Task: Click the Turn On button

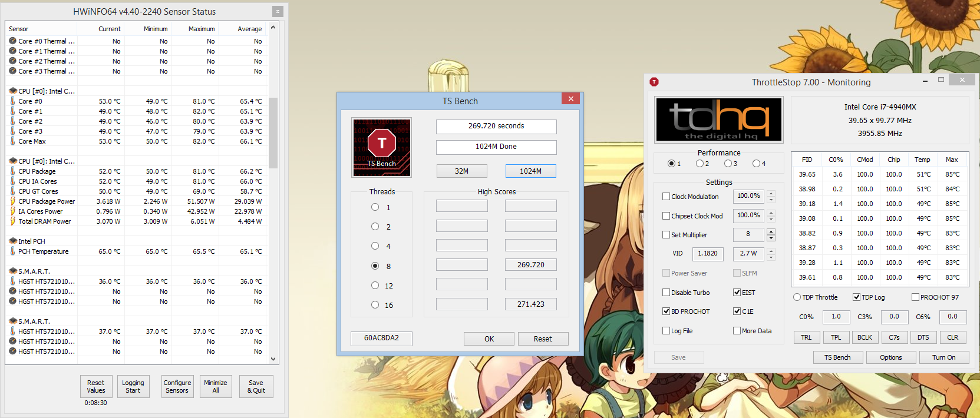Action: coord(944,357)
